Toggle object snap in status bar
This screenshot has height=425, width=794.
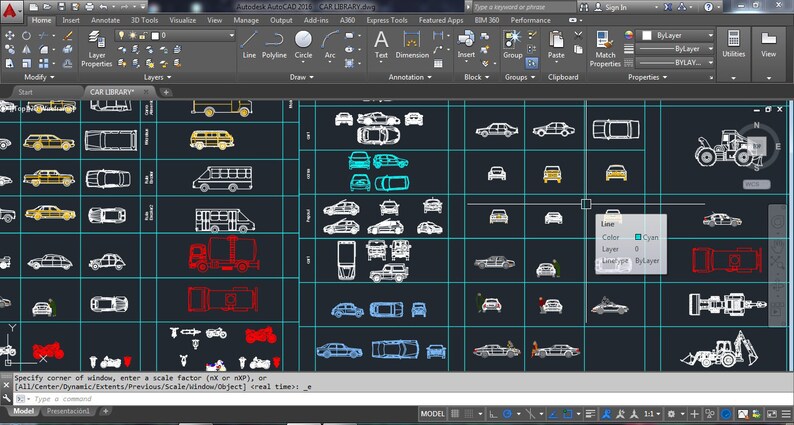pos(568,414)
